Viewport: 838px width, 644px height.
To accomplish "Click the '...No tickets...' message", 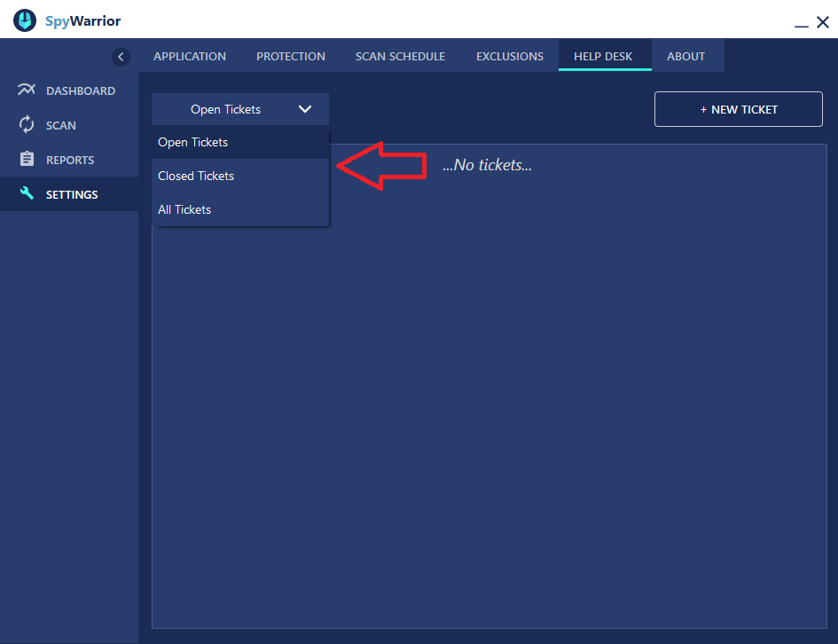I will click(487, 165).
